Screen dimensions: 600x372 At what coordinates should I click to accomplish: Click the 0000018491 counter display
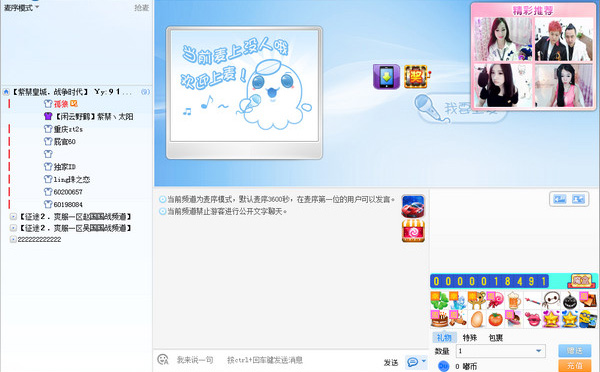coord(489,281)
